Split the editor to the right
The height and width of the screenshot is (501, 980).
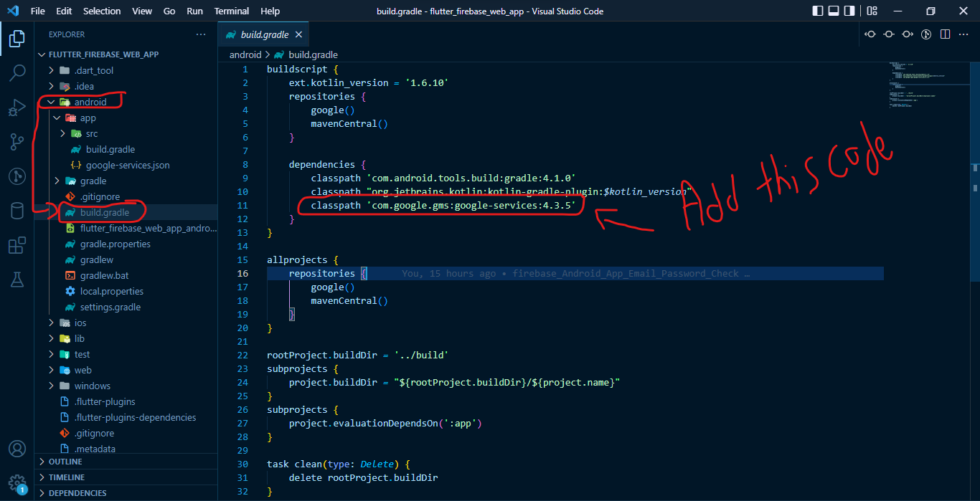945,34
